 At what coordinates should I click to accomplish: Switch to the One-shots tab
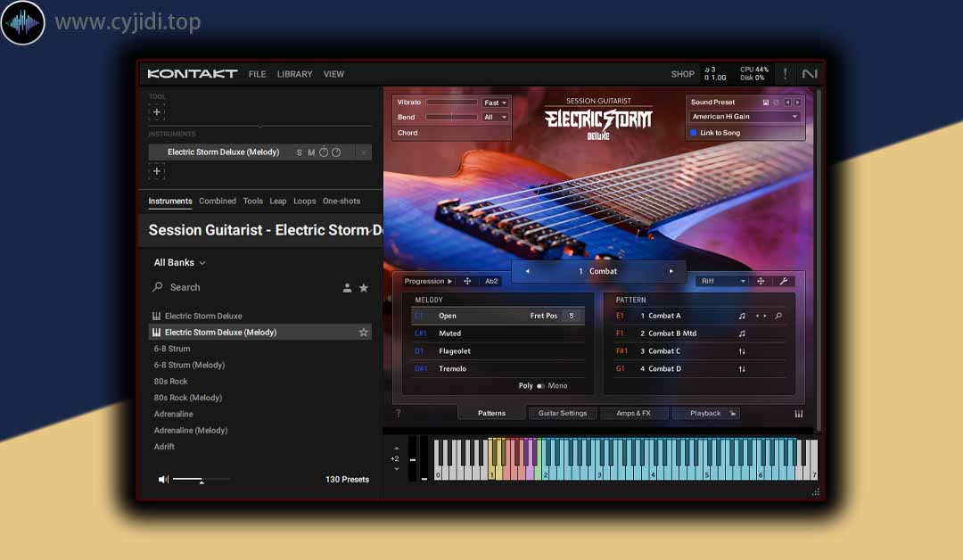click(342, 201)
